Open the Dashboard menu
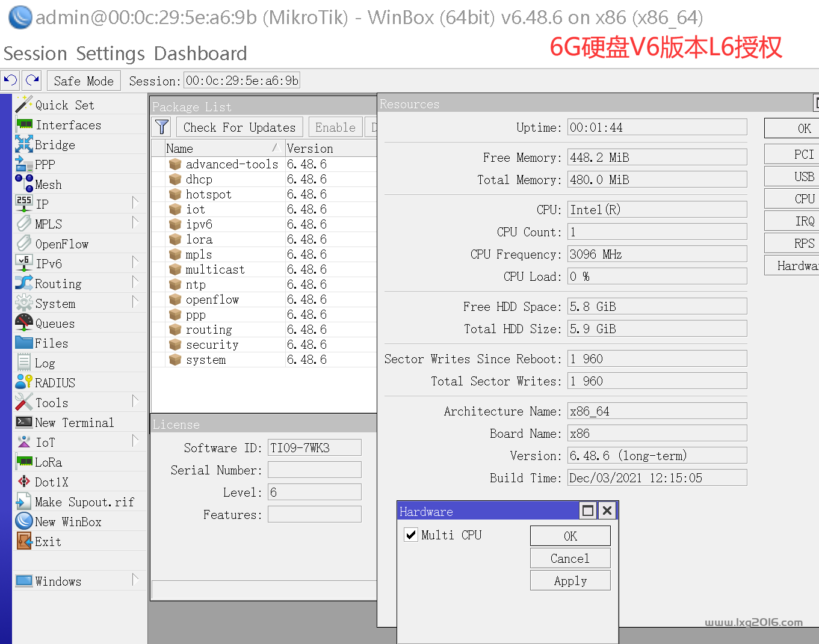 [200, 54]
